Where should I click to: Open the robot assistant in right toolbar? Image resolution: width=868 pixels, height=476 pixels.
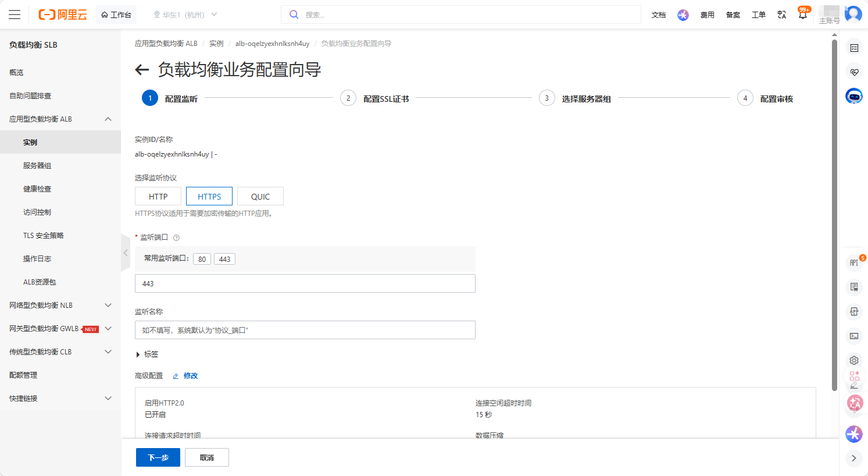tap(854, 97)
